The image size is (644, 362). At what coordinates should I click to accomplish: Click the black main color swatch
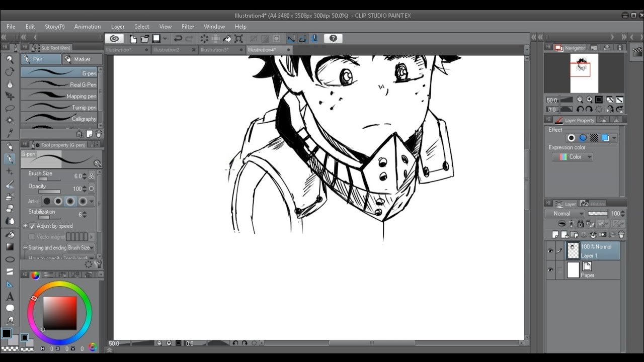tap(7, 333)
